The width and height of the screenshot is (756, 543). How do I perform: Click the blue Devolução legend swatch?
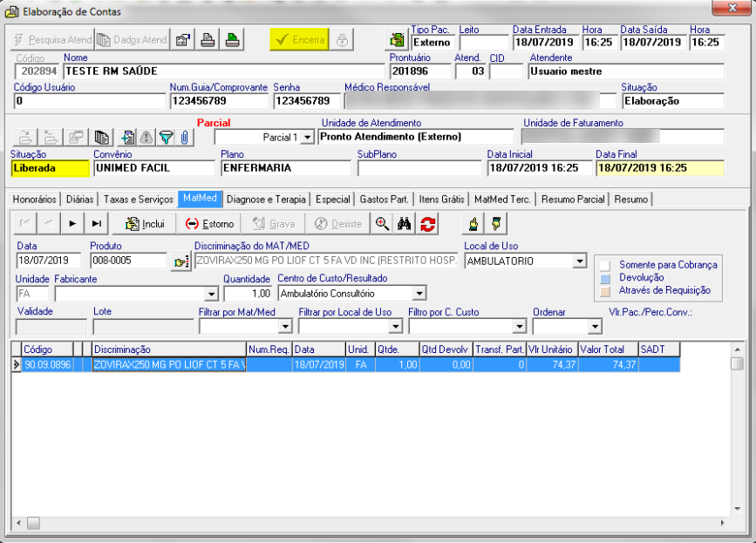605,279
